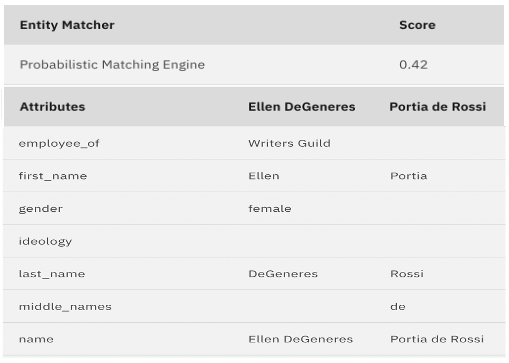Image resolution: width=509 pixels, height=363 pixels.
Task: Select the middle_names attribute label
Action: [x=65, y=307]
